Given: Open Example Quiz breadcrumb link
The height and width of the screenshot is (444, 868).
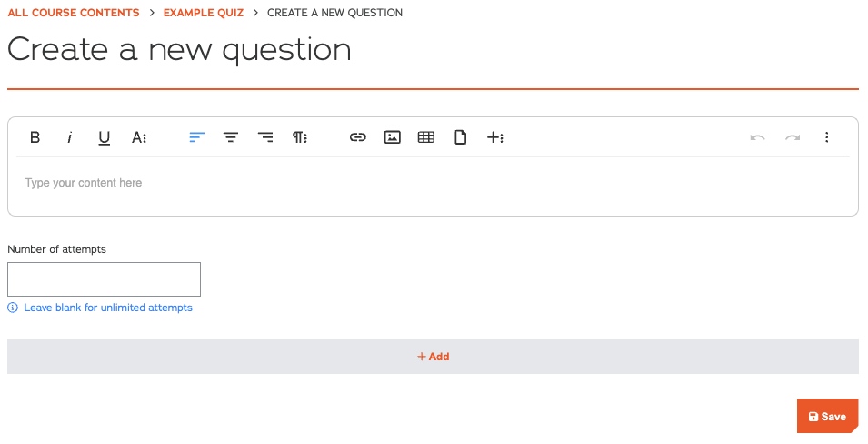Looking at the screenshot, I should click(204, 13).
